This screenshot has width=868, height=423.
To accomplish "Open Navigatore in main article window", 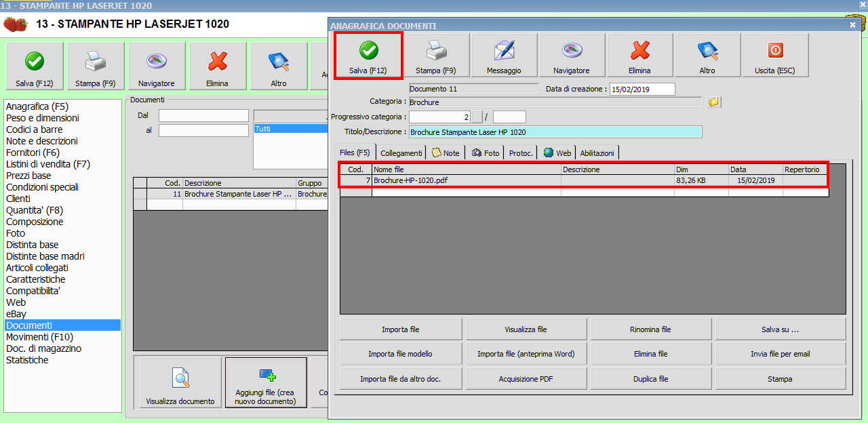I will point(157,66).
